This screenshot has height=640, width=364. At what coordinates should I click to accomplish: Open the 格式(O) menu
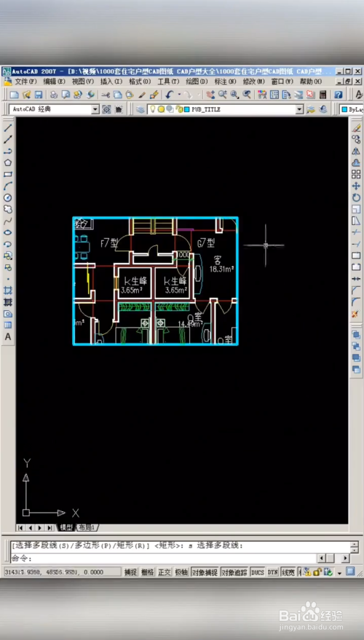pos(140,82)
